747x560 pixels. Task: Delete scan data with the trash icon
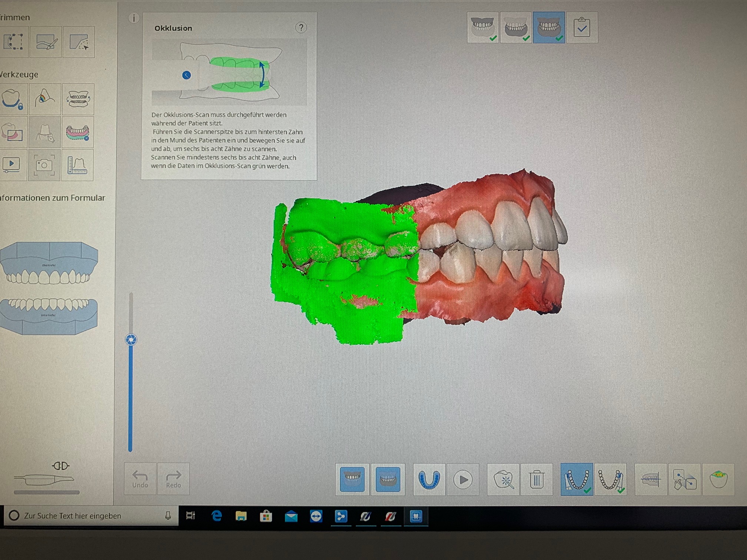(537, 480)
